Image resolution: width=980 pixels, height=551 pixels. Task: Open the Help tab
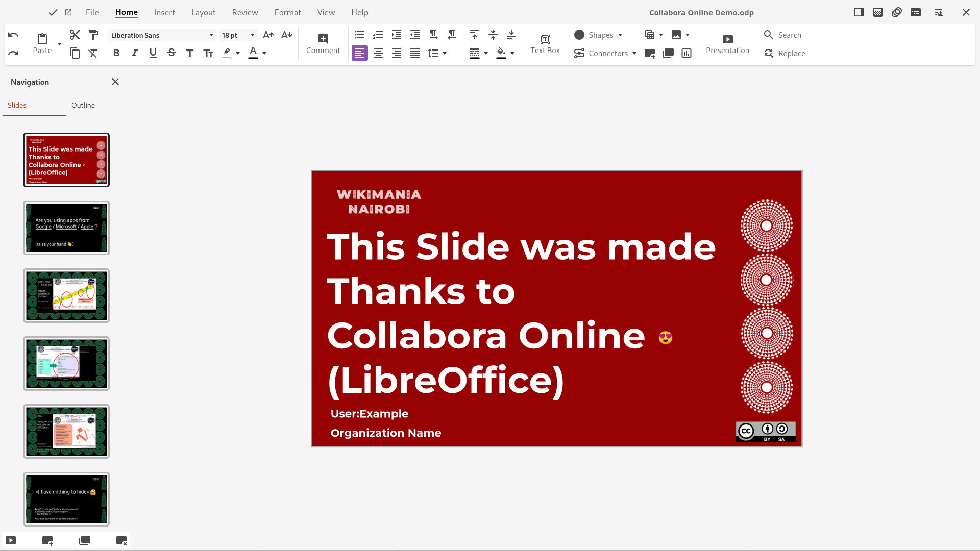point(360,12)
